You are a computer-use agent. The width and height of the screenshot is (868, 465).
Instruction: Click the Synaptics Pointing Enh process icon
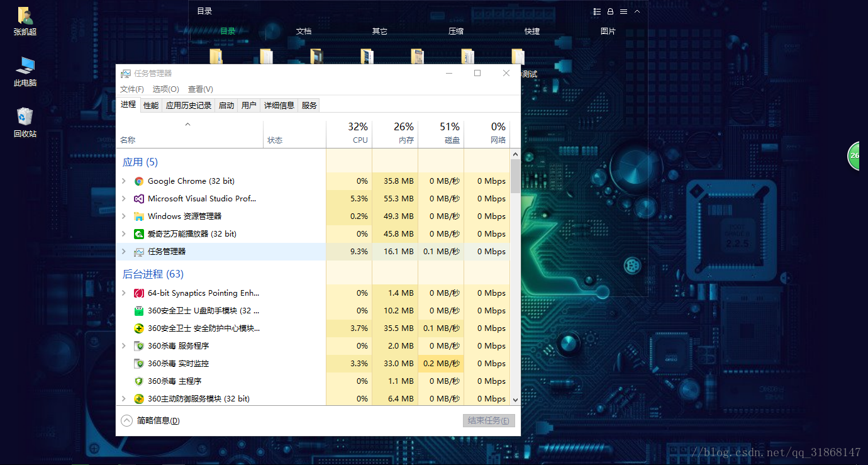point(139,293)
